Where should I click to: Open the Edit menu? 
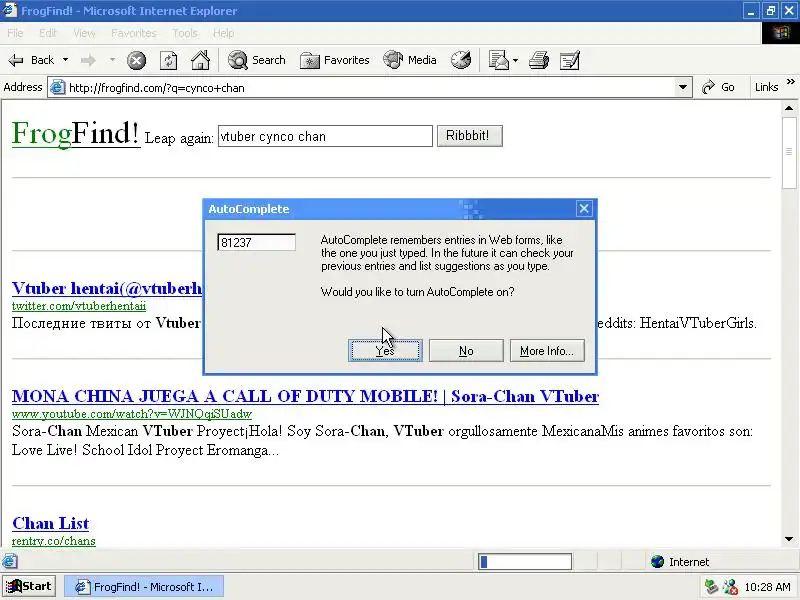pyautogui.click(x=47, y=33)
